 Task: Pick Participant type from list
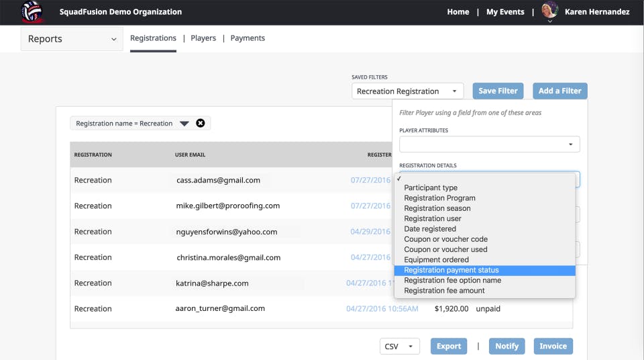click(431, 188)
